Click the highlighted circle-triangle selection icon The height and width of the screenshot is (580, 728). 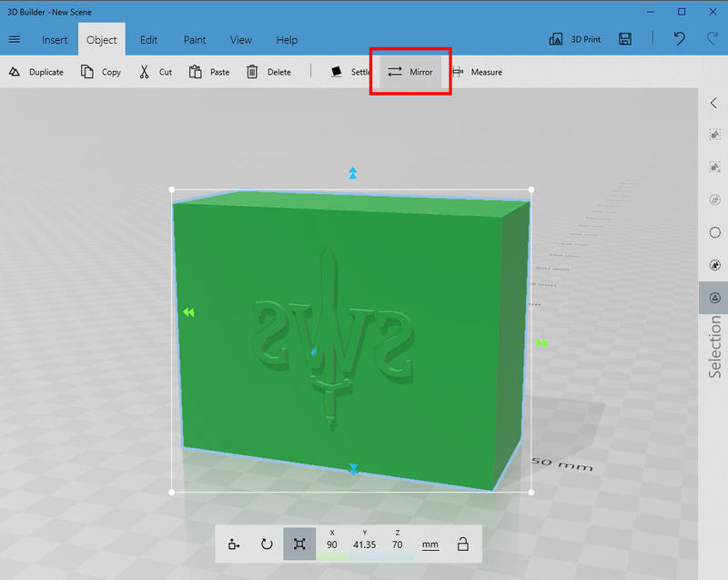(x=715, y=298)
